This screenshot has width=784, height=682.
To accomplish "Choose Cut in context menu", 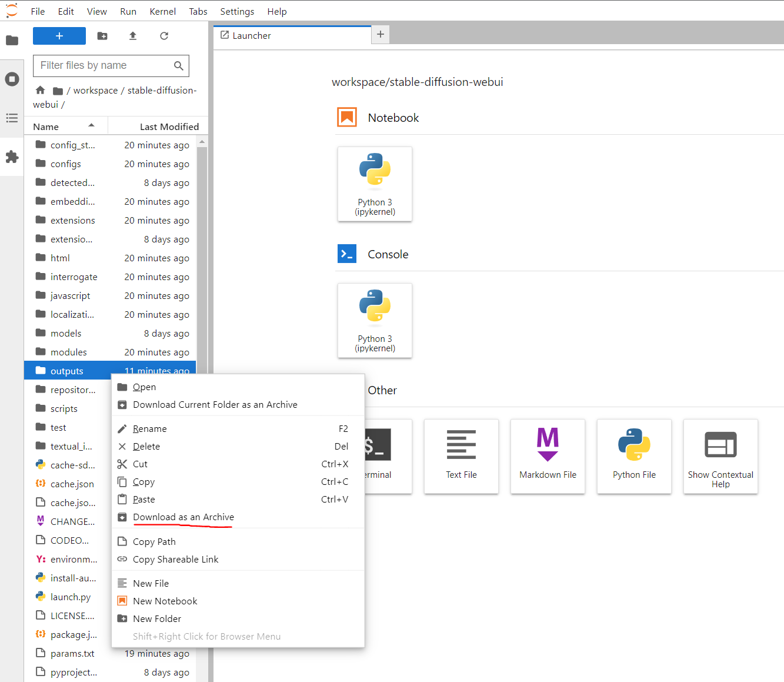I will point(238,464).
